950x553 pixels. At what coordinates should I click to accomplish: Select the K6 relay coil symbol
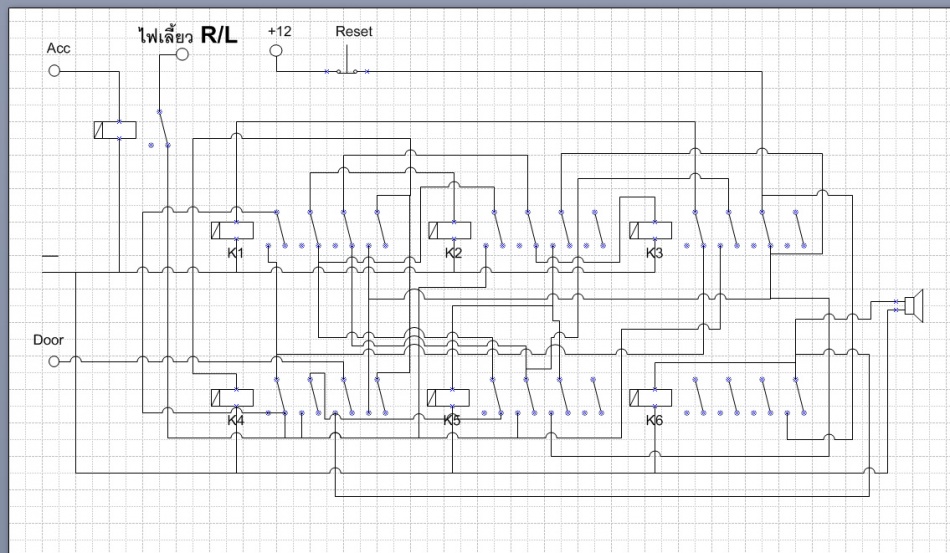tap(650, 397)
